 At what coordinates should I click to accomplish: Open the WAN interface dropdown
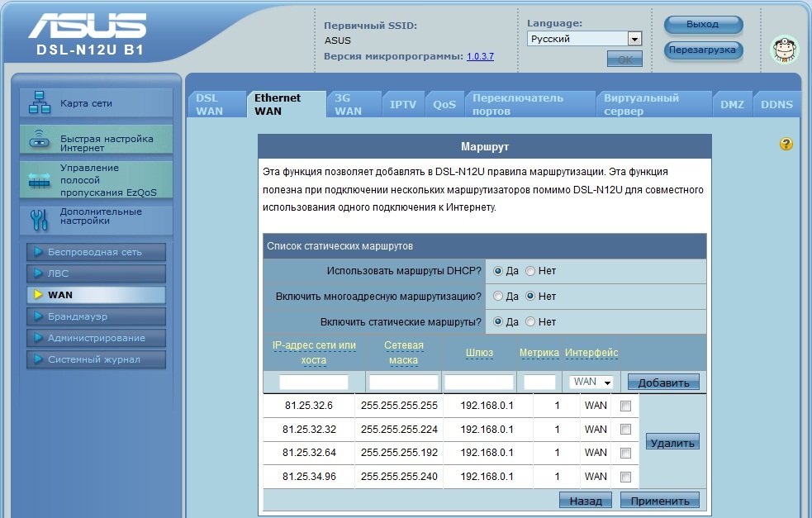[x=592, y=382]
